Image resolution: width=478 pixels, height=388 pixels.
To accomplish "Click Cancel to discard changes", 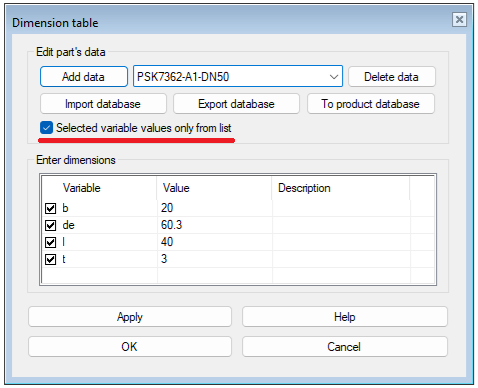I will (345, 347).
